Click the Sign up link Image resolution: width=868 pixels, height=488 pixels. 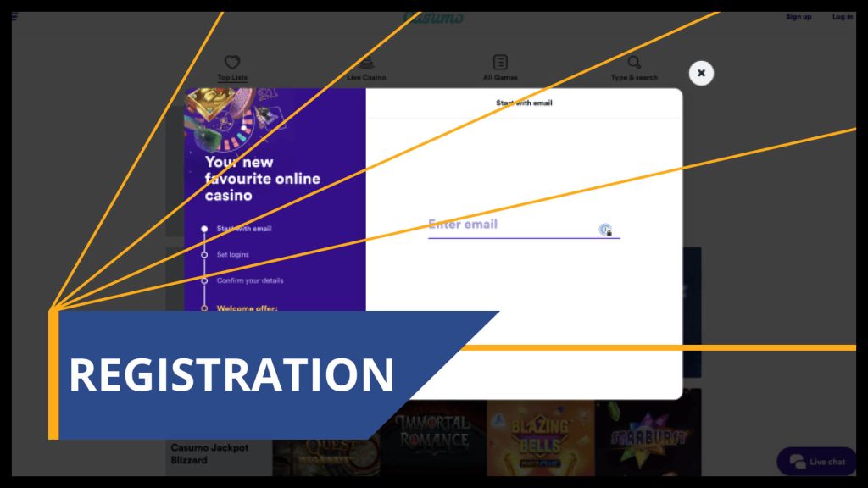click(798, 17)
